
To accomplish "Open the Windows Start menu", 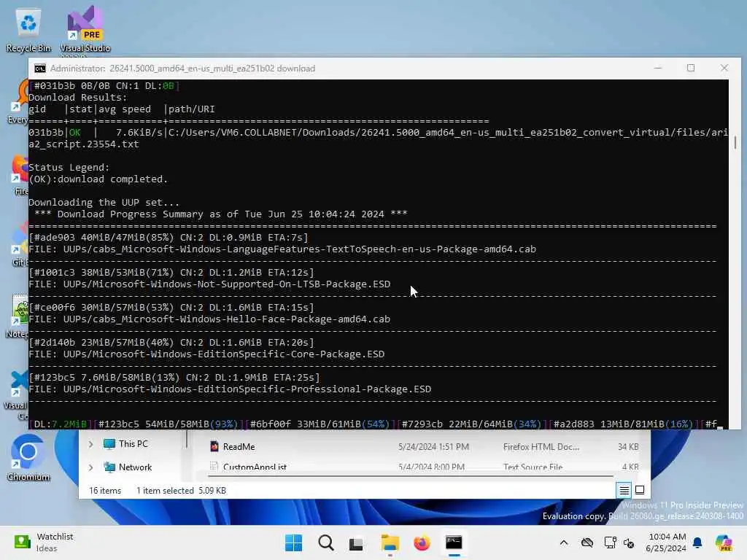I will click(x=293, y=542).
